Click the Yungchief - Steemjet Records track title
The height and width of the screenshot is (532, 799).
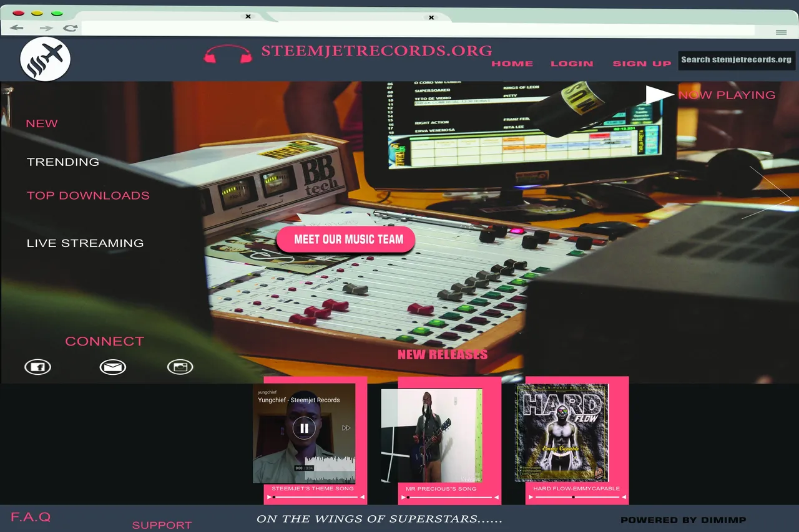coord(299,400)
